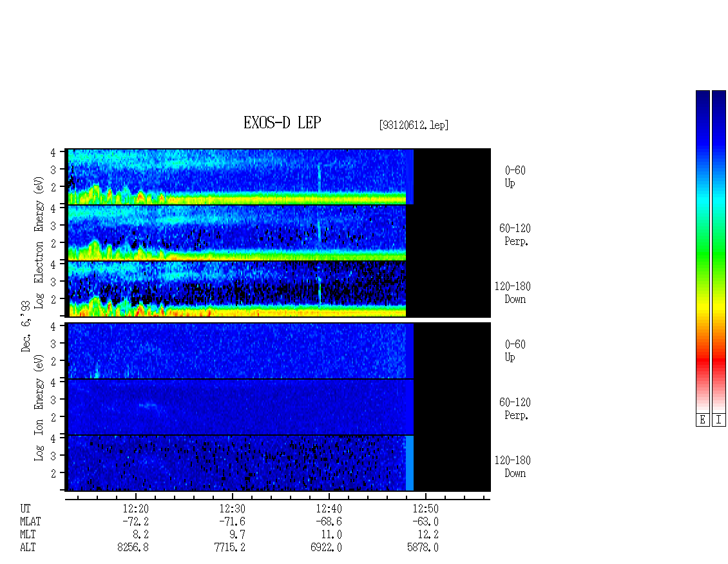Select the MLT value 11.0

pos(332,535)
